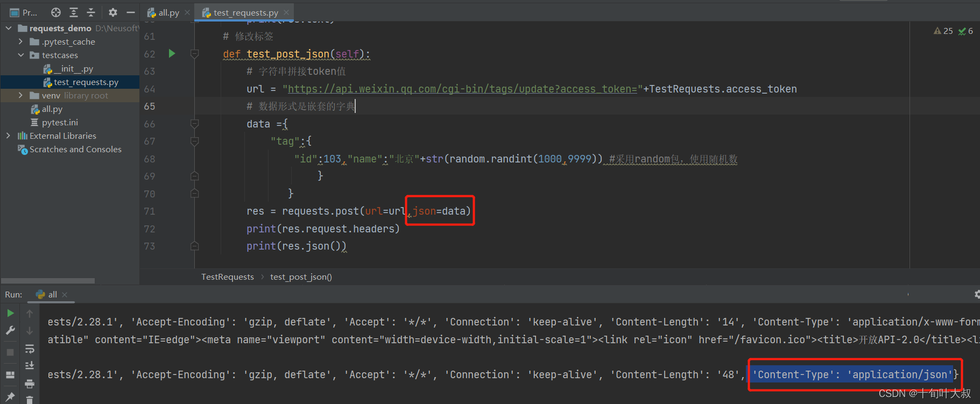Select Scratches and Consoles in project tree
980x404 pixels.
(70, 149)
